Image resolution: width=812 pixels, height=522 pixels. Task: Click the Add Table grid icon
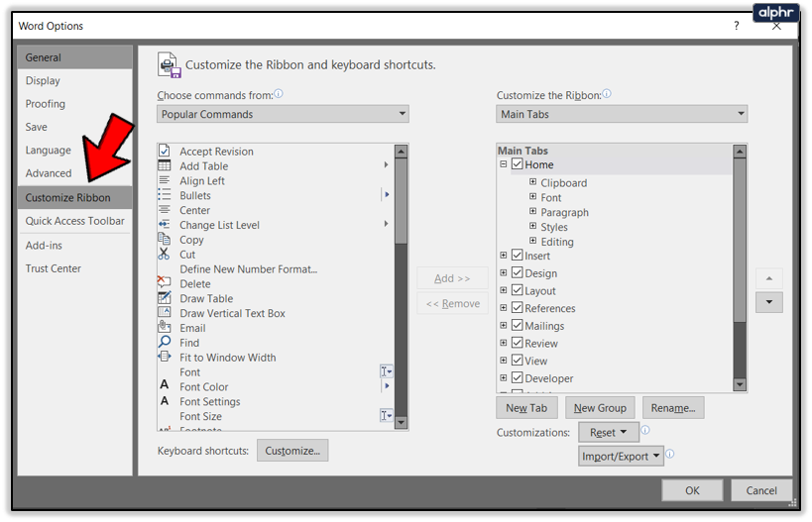point(165,165)
